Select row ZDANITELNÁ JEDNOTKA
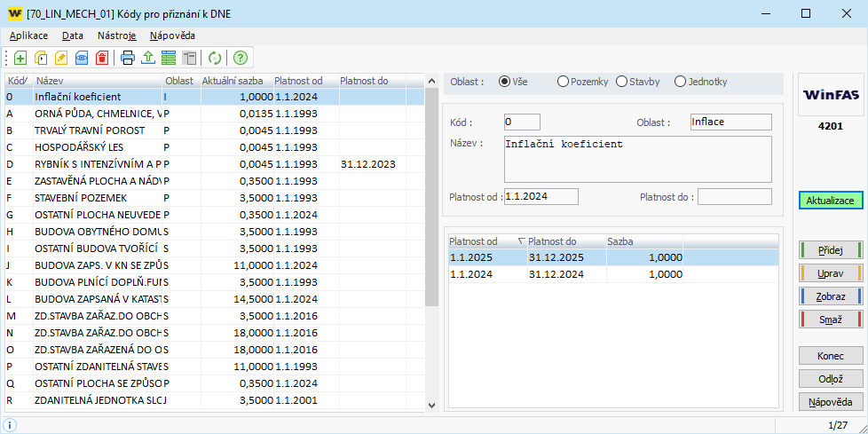868x434 pixels. coord(214,400)
